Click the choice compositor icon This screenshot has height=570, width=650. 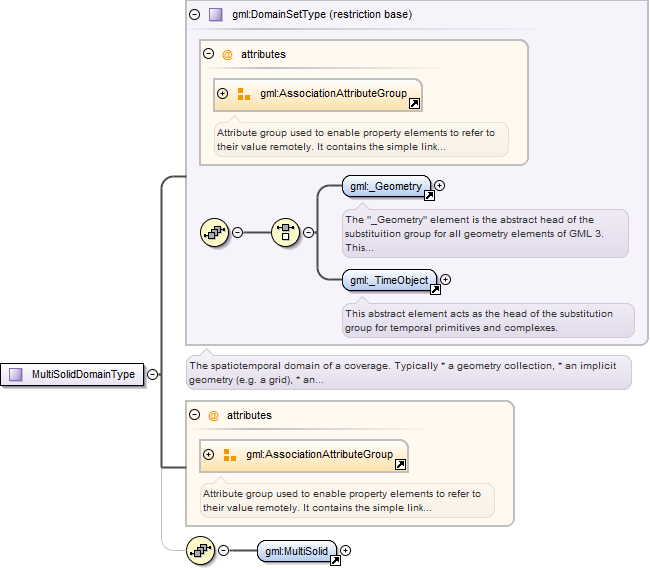285,232
